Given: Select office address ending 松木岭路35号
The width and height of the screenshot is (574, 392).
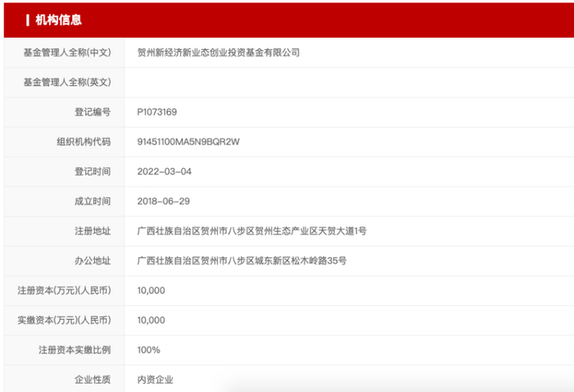Looking at the screenshot, I should coord(242,261).
